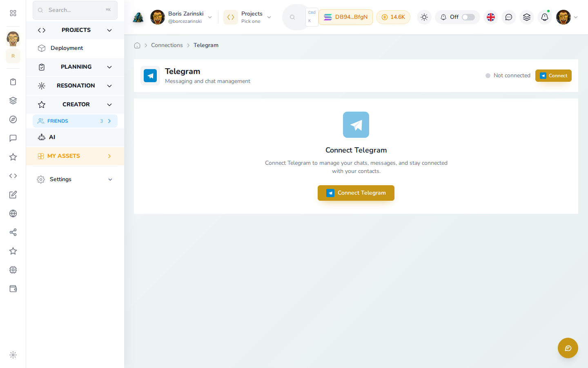The width and height of the screenshot is (588, 368).
Task: Focus the sidebar Search field
Action: pyautogui.click(x=75, y=10)
